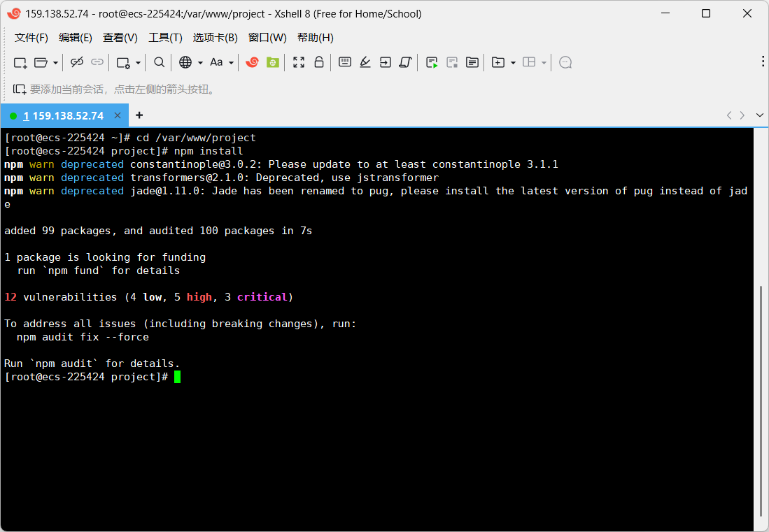Click the Reconnect chain icon
The height and width of the screenshot is (532, 769).
97,62
